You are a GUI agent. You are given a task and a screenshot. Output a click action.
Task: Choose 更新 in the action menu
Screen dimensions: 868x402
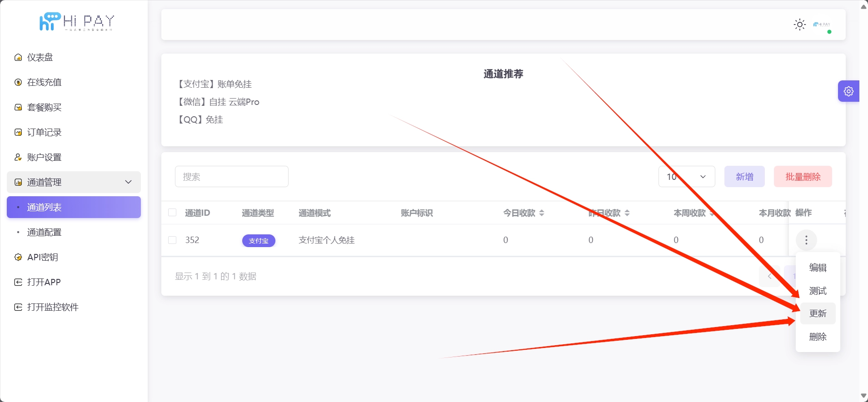coord(818,313)
